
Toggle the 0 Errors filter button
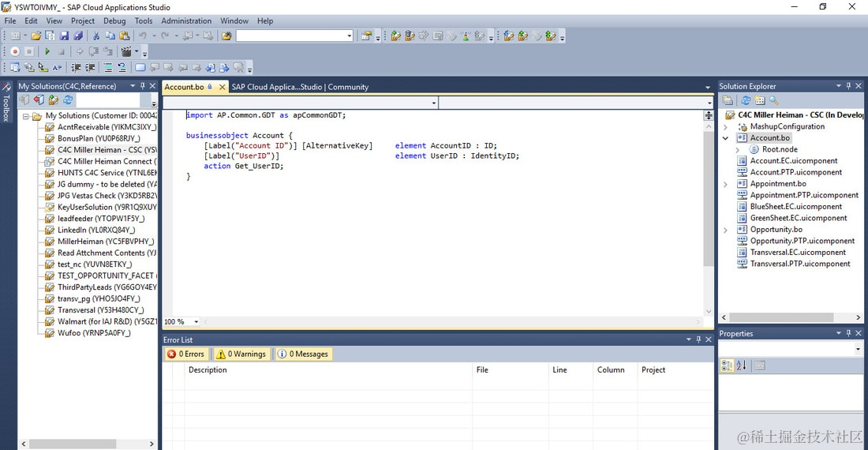coord(185,354)
